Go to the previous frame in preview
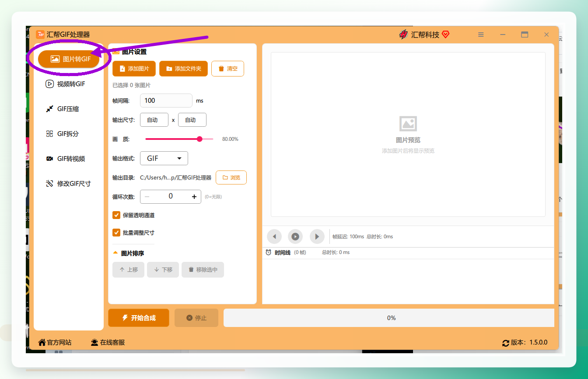Viewport: 588px width, 379px height. click(x=274, y=236)
